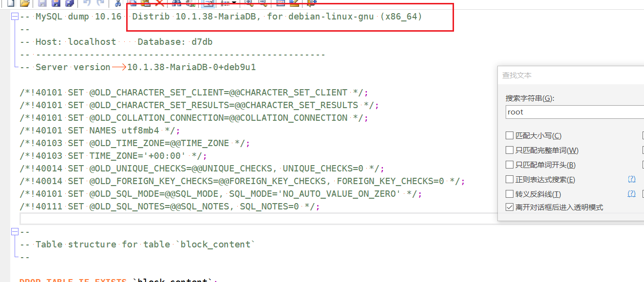Collapse the Table structure comment fold

15,231
